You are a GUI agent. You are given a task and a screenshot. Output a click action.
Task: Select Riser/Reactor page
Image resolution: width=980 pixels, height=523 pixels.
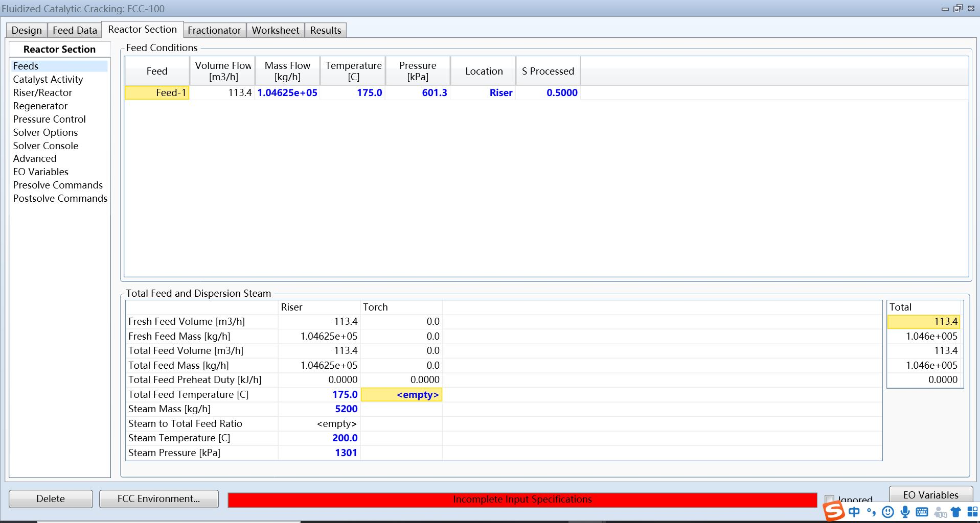tap(42, 92)
